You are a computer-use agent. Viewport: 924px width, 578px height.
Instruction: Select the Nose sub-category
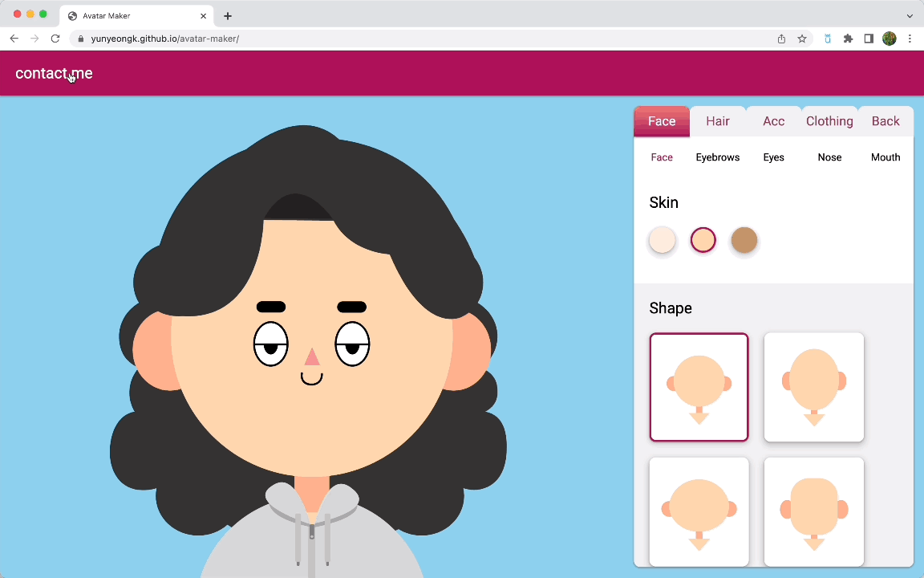(829, 157)
